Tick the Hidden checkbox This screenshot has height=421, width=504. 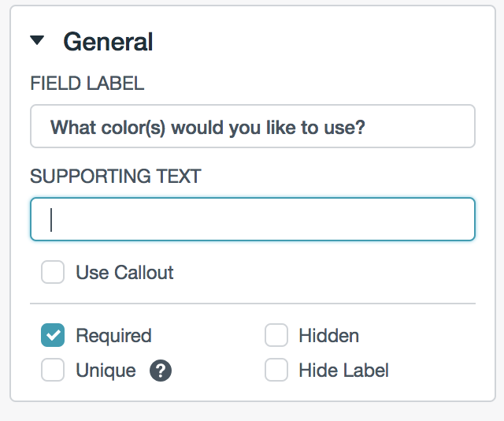pos(276,336)
